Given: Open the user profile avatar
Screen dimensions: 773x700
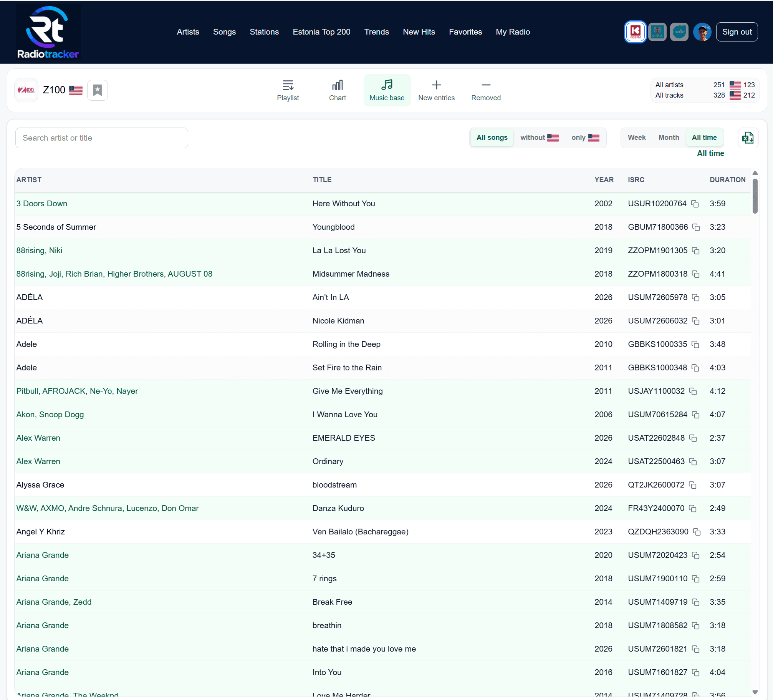Looking at the screenshot, I should pyautogui.click(x=702, y=32).
